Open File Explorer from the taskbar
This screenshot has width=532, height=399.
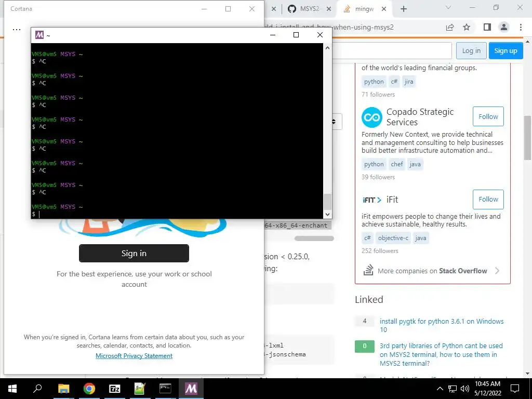coord(63,389)
